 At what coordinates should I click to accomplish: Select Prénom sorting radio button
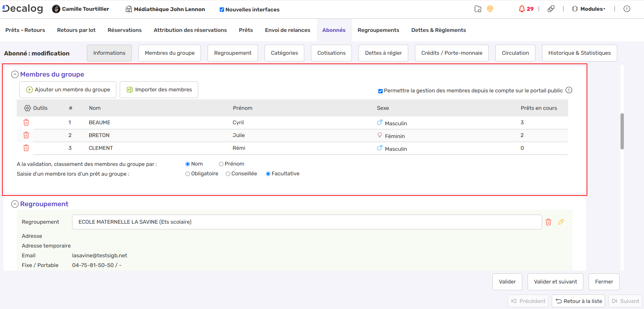[221, 164]
